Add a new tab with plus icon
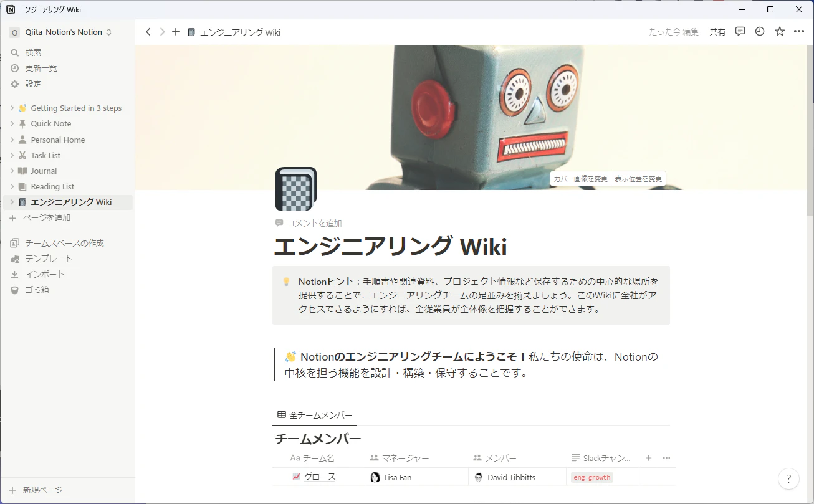 pyautogui.click(x=176, y=32)
